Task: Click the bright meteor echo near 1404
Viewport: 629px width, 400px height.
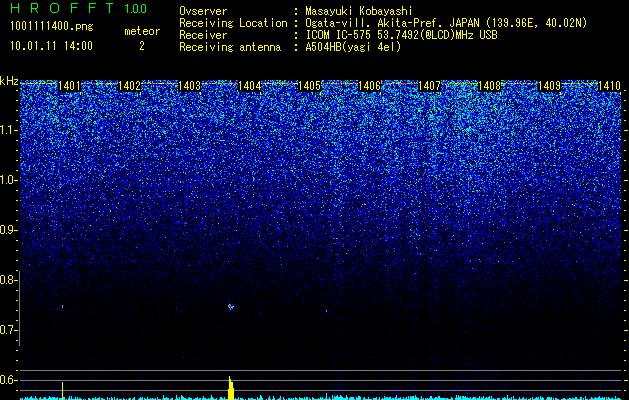Action: [231, 307]
